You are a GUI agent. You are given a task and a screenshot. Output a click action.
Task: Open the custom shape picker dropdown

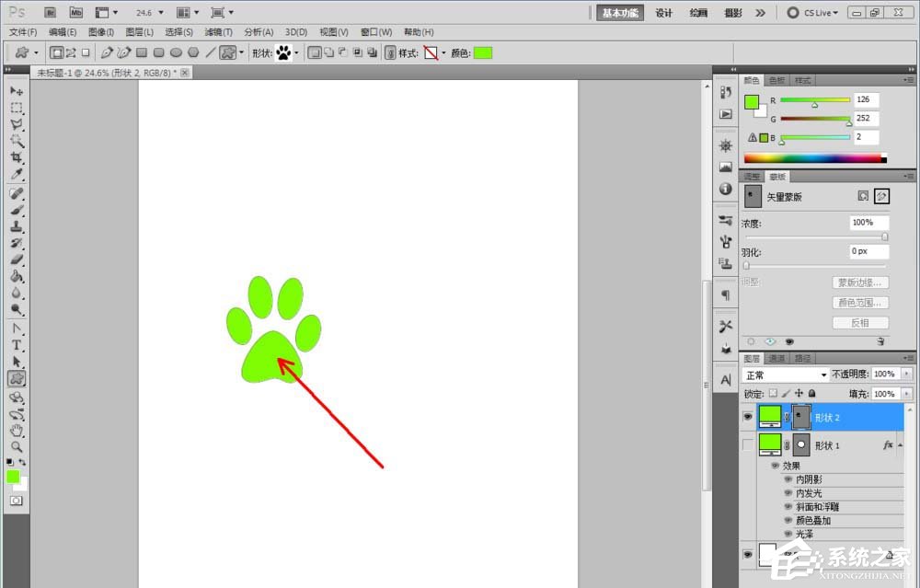296,53
